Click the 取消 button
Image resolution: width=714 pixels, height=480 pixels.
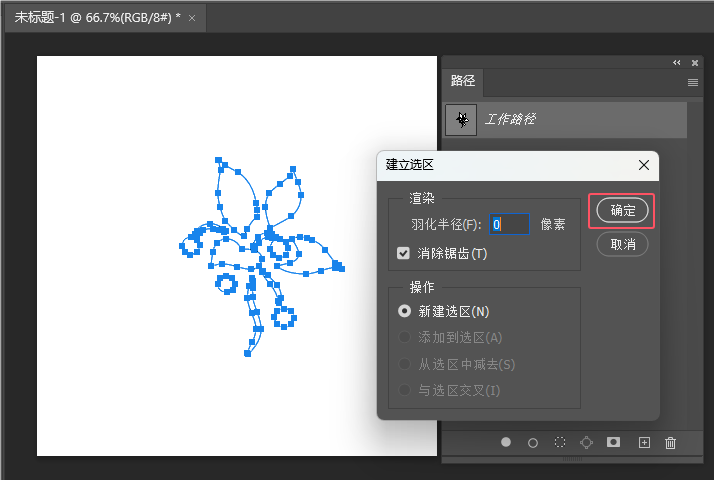[622, 245]
